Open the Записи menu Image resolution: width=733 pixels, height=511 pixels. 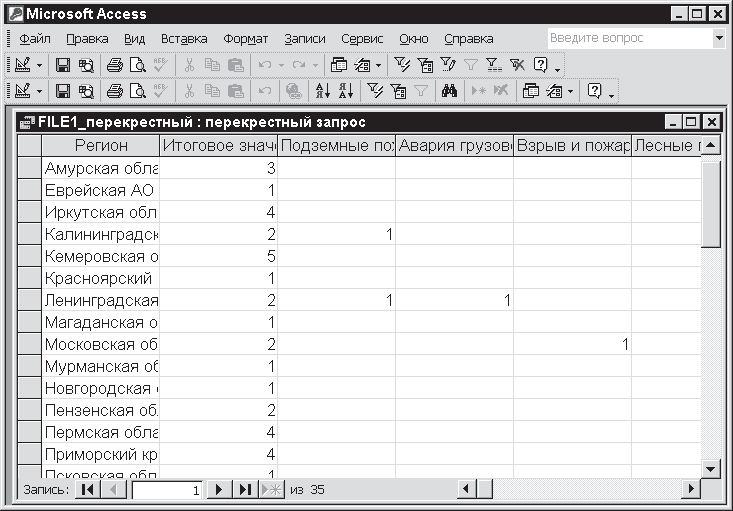point(304,39)
